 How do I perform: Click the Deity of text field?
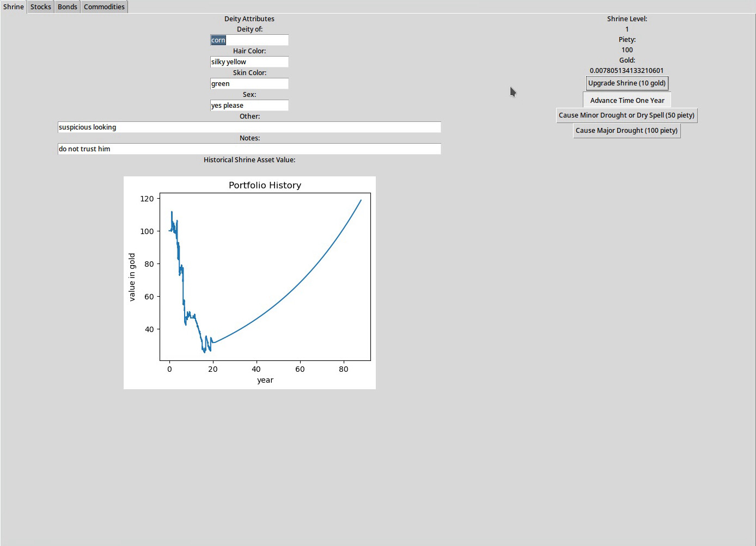[x=249, y=40]
